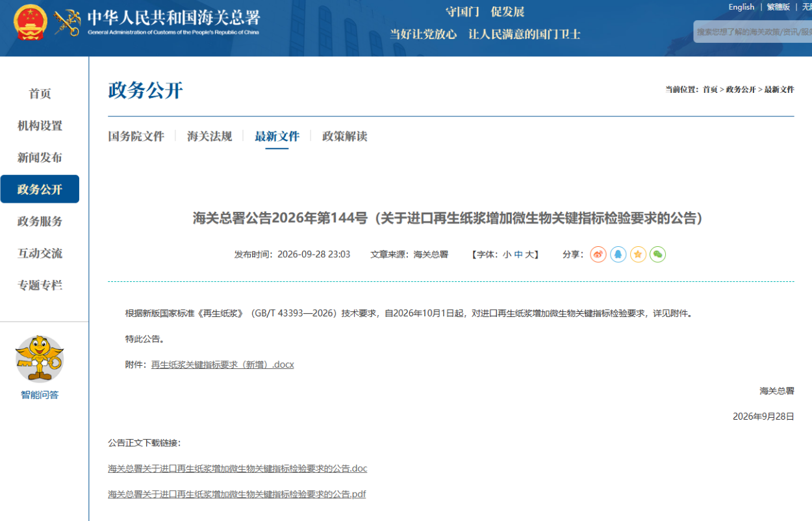Click the date 2026年9月28日
The width and height of the screenshot is (812, 521).
(x=763, y=416)
